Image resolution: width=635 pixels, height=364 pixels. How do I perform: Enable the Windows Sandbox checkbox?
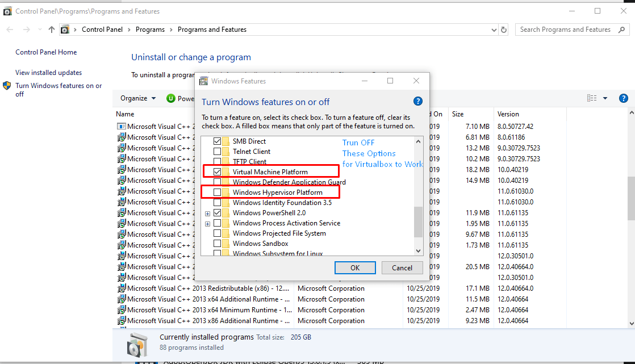click(217, 244)
